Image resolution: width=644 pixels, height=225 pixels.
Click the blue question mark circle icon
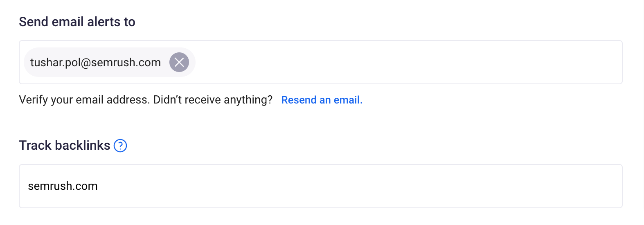click(x=120, y=146)
